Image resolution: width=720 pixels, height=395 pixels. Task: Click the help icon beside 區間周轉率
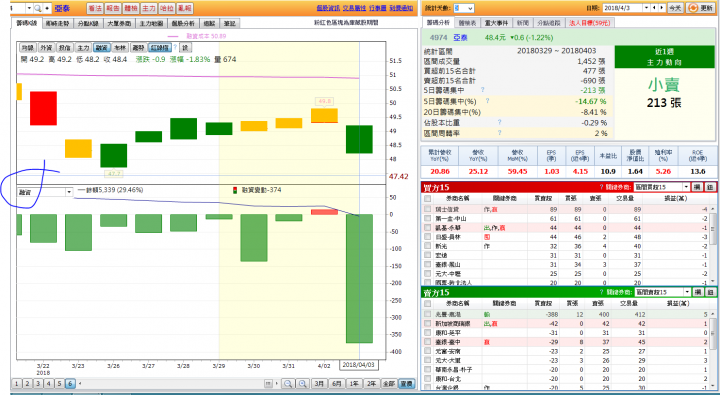coord(499,133)
